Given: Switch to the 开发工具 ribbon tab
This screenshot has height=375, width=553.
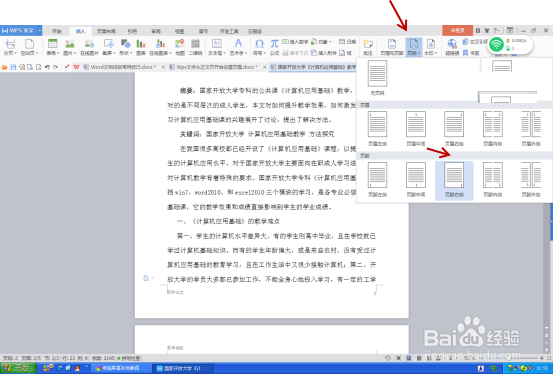Looking at the screenshot, I should pyautogui.click(x=229, y=31).
